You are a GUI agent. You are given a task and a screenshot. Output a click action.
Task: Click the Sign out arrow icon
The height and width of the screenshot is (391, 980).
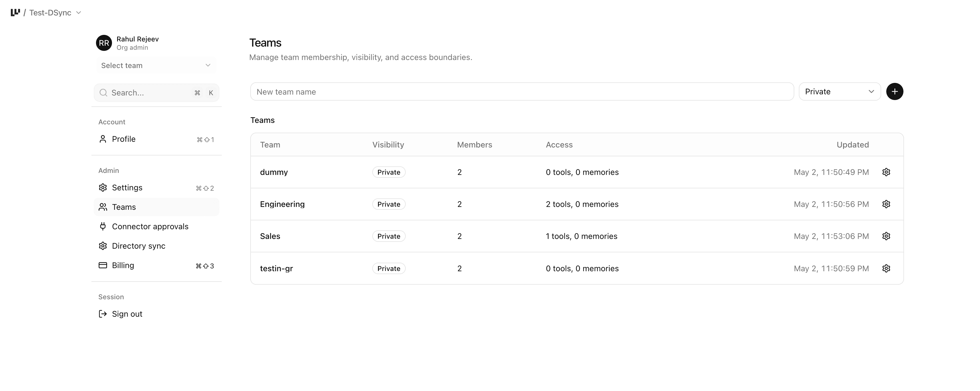point(103,314)
